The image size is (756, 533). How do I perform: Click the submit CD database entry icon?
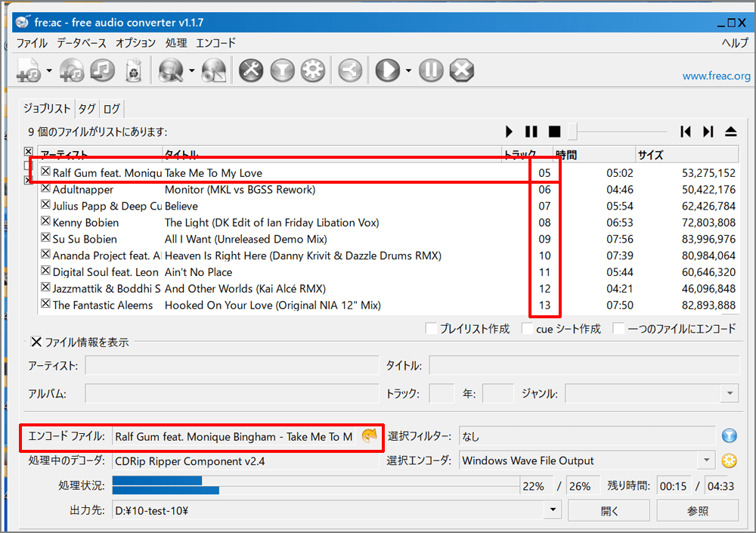click(214, 70)
